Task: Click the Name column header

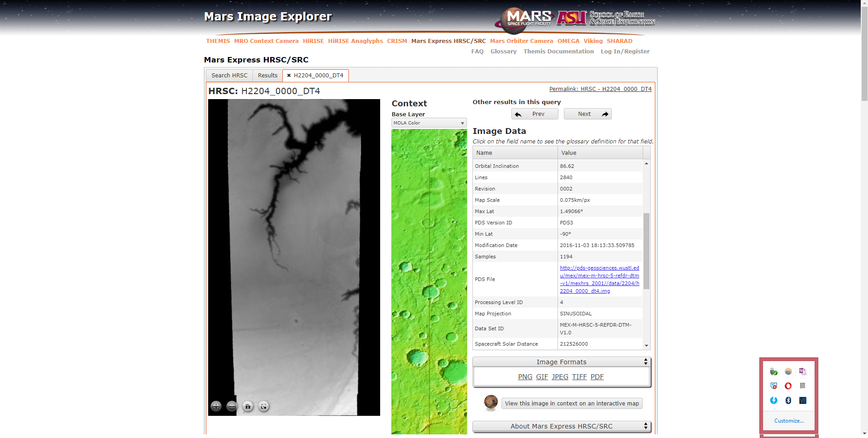Action: coord(515,153)
